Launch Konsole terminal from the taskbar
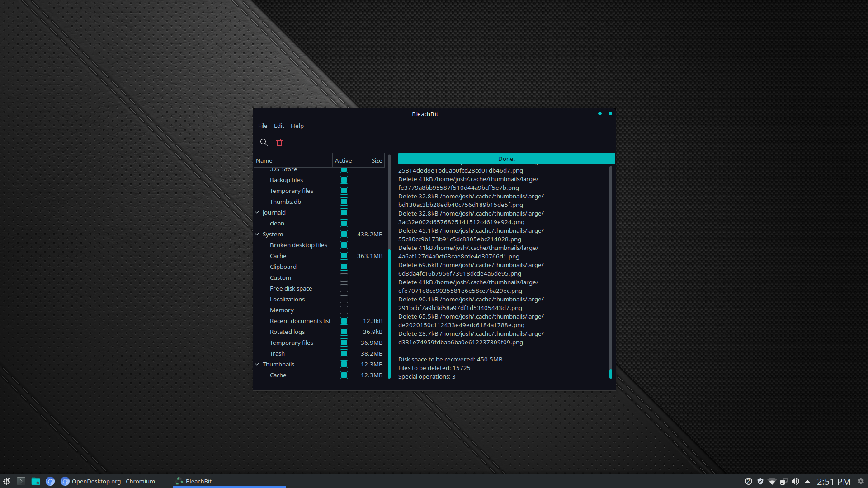 (x=21, y=481)
